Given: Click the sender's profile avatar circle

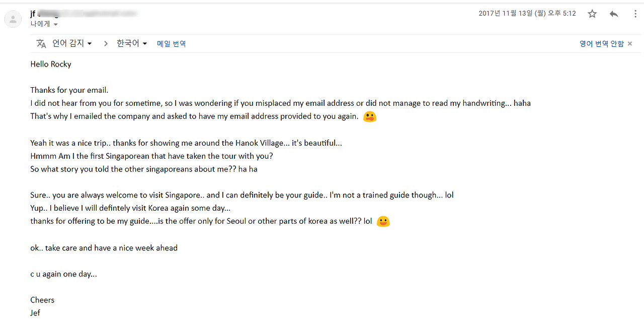Looking at the screenshot, I should (x=13, y=19).
